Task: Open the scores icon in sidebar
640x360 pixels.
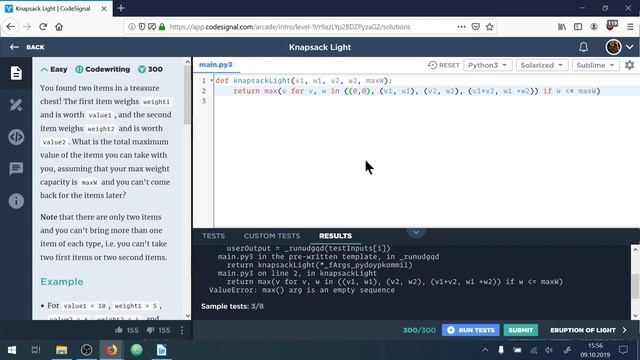Action: pos(16,105)
